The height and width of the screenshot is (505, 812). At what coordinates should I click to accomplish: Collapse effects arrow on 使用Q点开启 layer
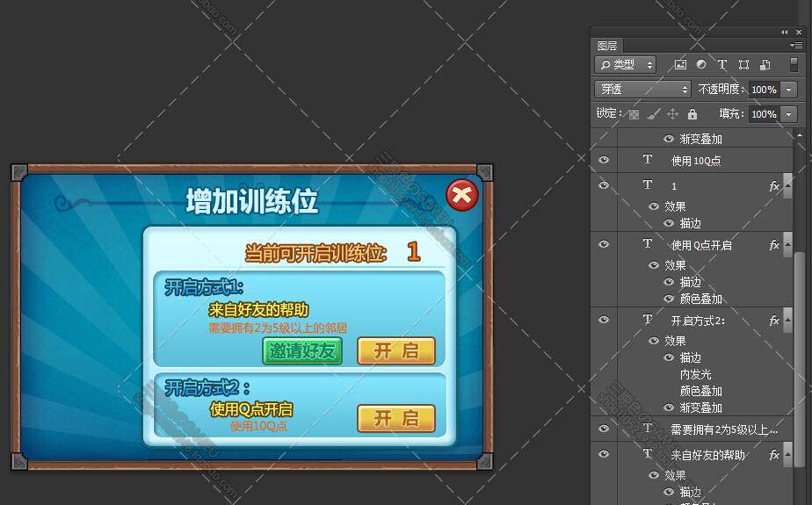click(787, 245)
